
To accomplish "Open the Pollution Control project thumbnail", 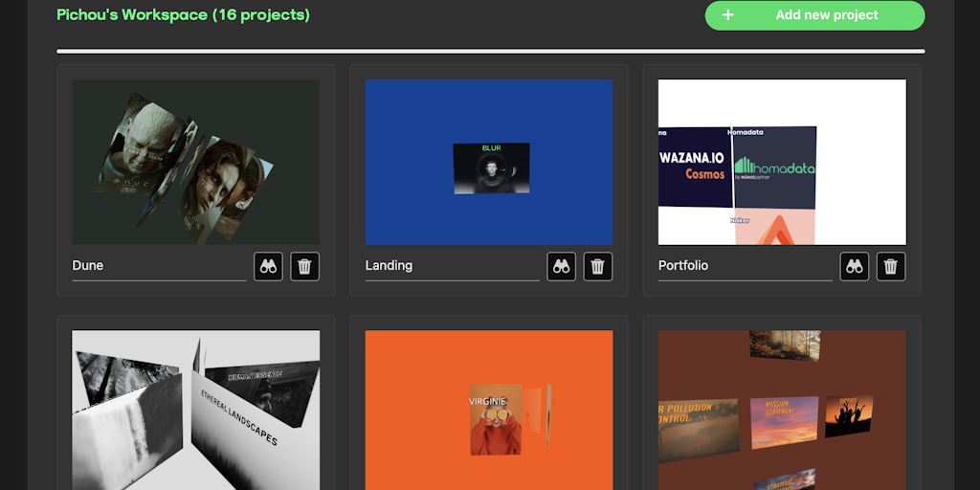I will (782, 410).
